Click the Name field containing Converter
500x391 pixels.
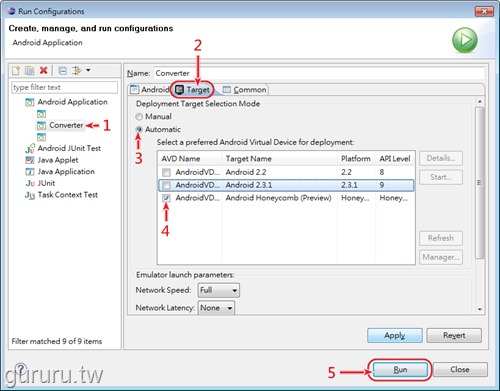(x=319, y=73)
